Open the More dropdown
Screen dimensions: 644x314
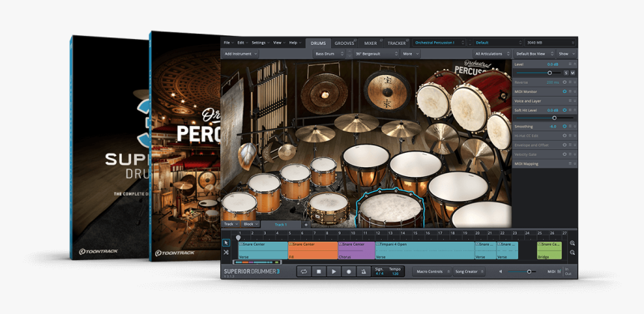click(410, 54)
